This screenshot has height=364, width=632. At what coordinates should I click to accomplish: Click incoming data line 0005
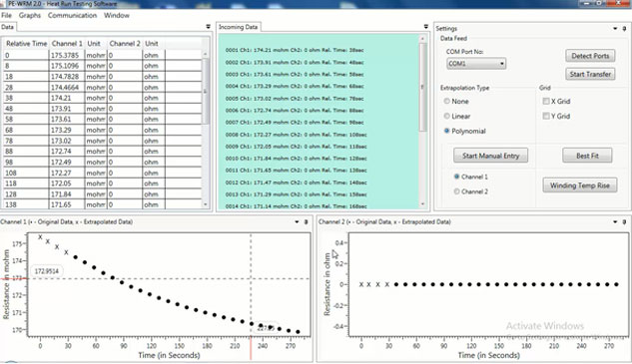295,99
